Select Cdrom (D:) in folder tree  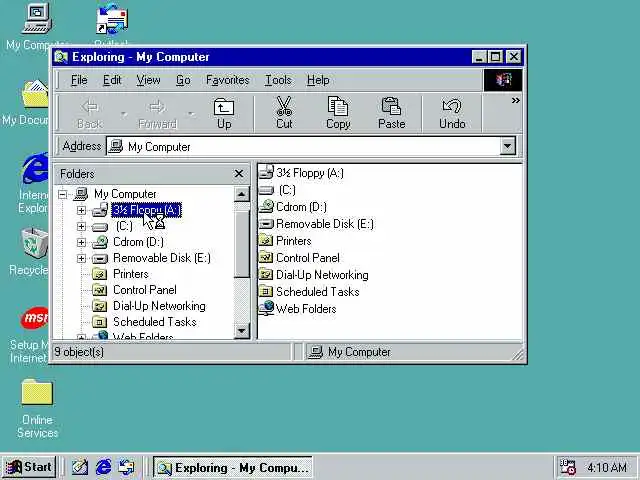(138, 242)
